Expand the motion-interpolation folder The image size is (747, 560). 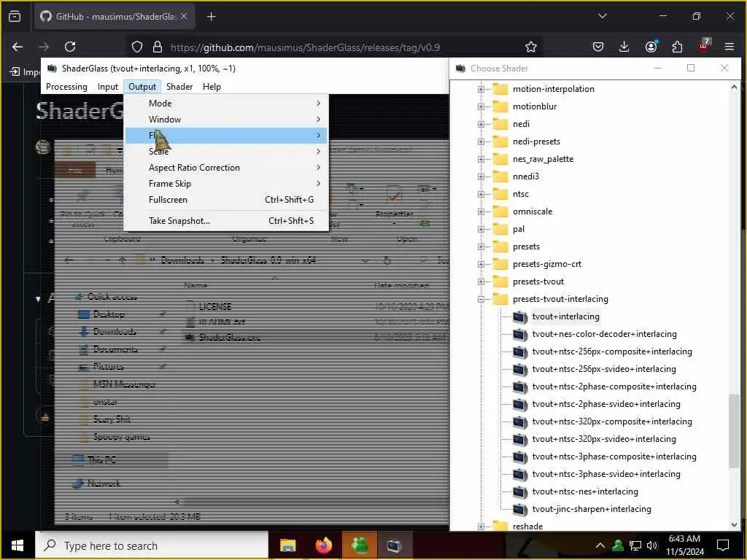click(481, 89)
